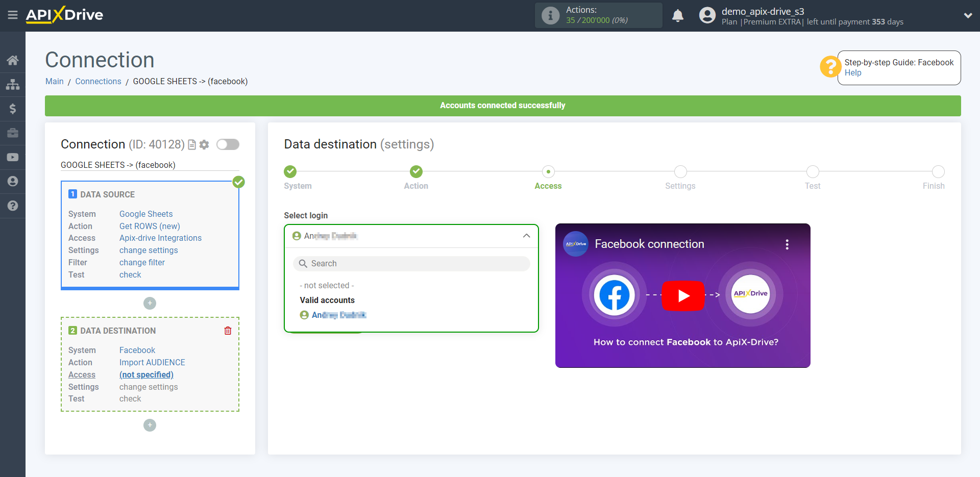The image size is (980, 477).
Task: Click the account avatar icon
Action: point(707,15)
